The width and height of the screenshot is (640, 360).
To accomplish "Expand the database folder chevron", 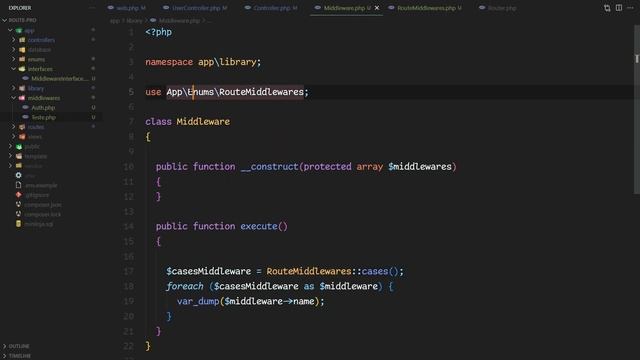I will pos(13,50).
